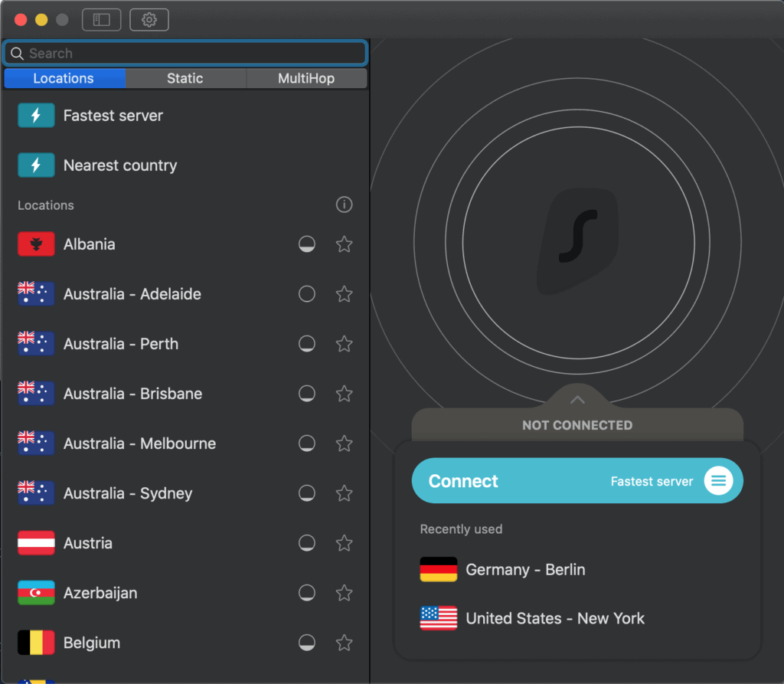Image resolution: width=784 pixels, height=684 pixels.
Task: Click the Locations info icon
Action: 345,205
